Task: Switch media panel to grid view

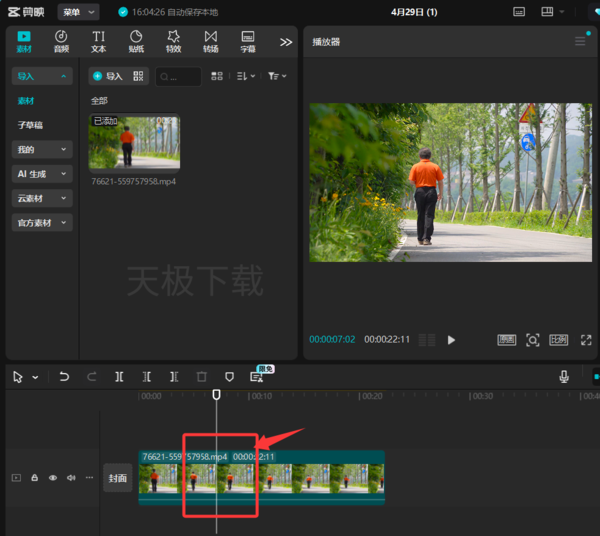Action: coord(217,76)
